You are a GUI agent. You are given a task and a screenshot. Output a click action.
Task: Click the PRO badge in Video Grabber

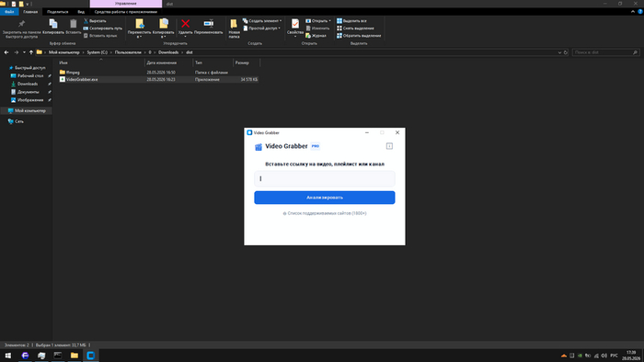(315, 146)
